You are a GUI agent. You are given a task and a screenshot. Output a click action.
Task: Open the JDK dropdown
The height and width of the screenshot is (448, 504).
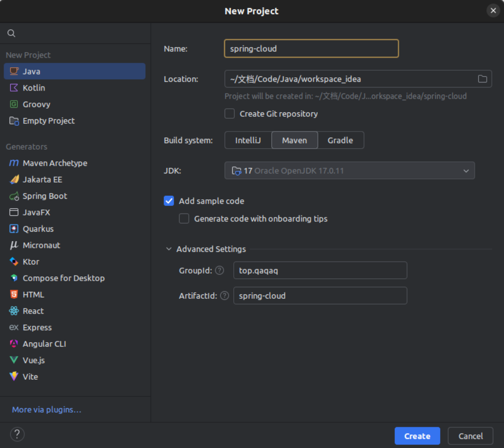coord(349,170)
